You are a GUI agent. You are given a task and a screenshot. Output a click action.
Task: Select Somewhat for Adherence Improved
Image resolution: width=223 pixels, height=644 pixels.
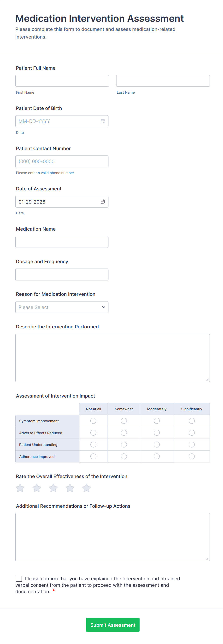coord(124,456)
